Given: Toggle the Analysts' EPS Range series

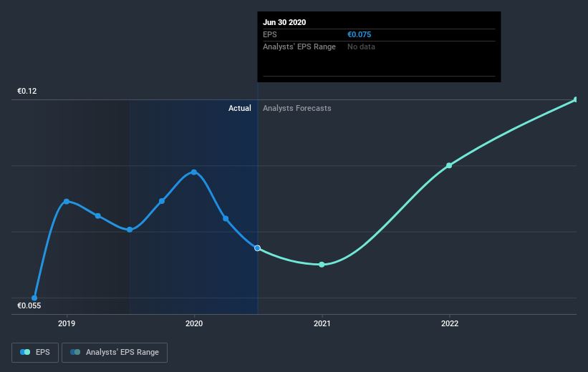Looking at the screenshot, I should click(115, 352).
